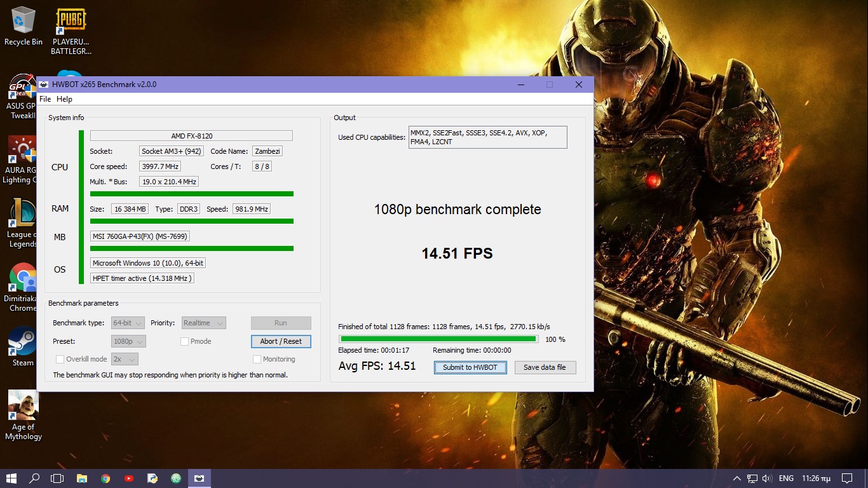
Task: Click the Avg FPS: 14.51 label
Action: 377,366
